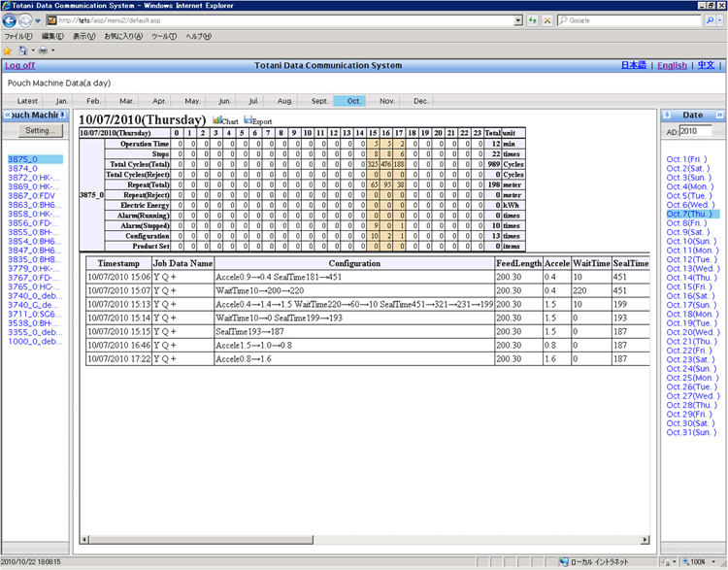This screenshot has width=728, height=570.
Task: Open the ヘルプ(H) menu
Action: click(x=198, y=36)
